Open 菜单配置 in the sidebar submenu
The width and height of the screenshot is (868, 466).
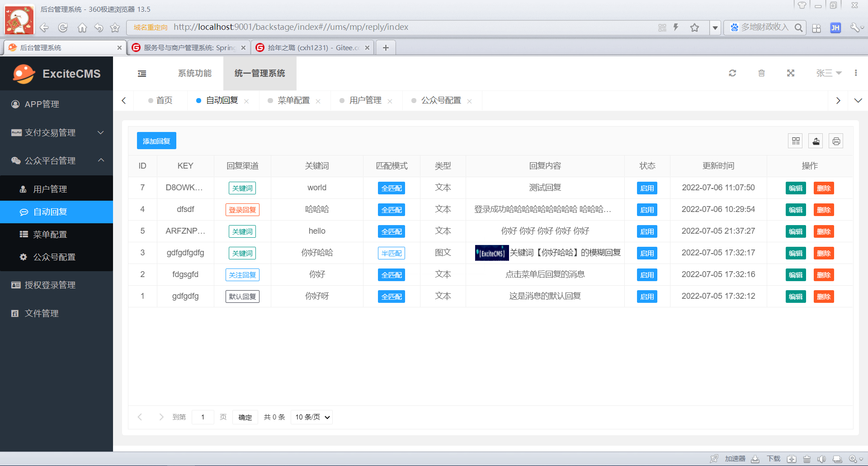[x=57, y=234]
